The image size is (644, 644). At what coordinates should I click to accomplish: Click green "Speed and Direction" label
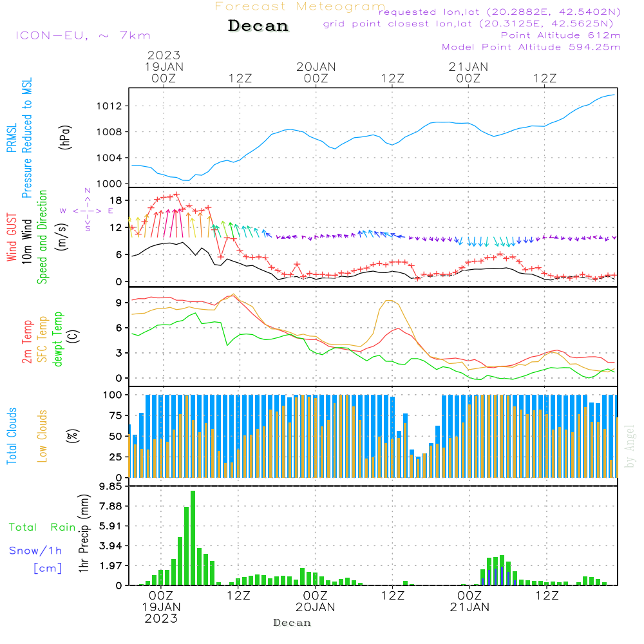[42, 237]
